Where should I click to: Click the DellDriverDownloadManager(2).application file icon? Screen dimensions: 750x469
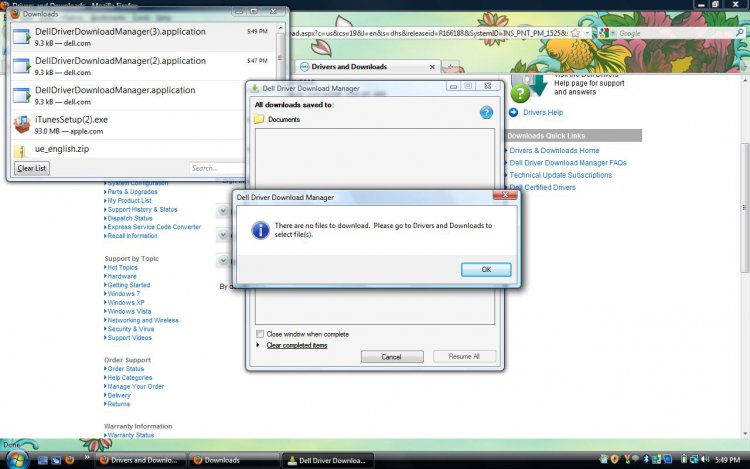[x=21, y=66]
